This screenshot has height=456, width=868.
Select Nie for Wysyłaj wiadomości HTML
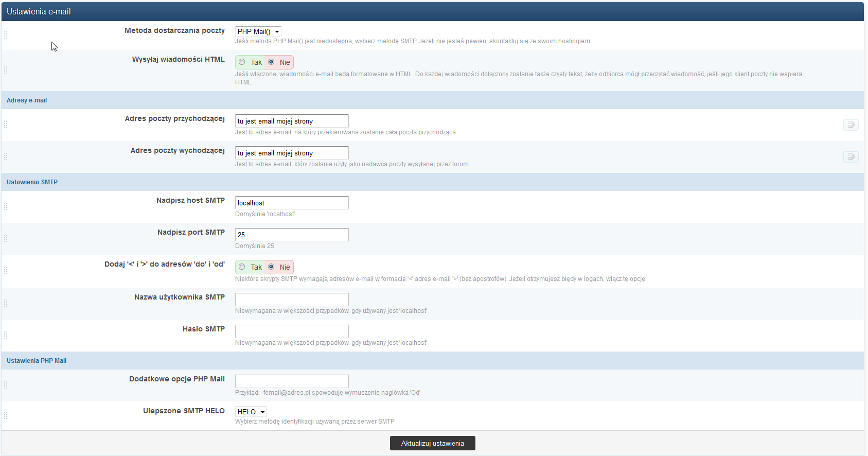271,62
